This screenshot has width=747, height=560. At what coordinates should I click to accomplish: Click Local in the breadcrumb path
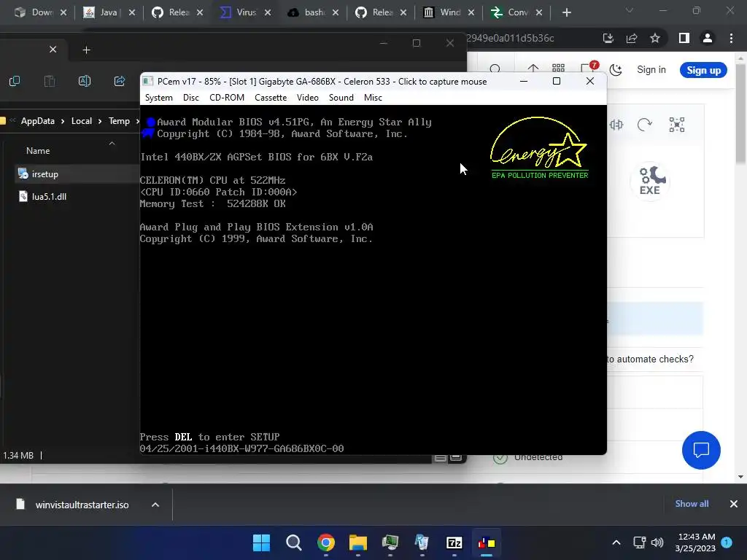[82, 121]
